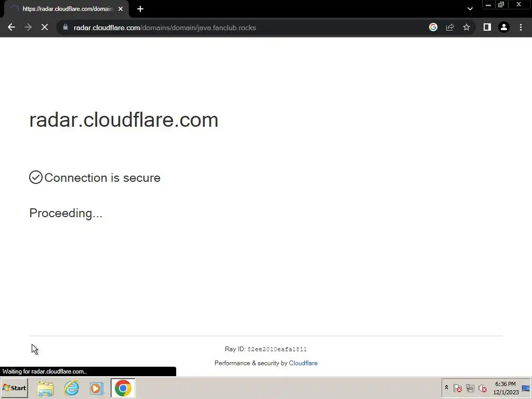Expand the tab search dropdown

tap(470, 9)
